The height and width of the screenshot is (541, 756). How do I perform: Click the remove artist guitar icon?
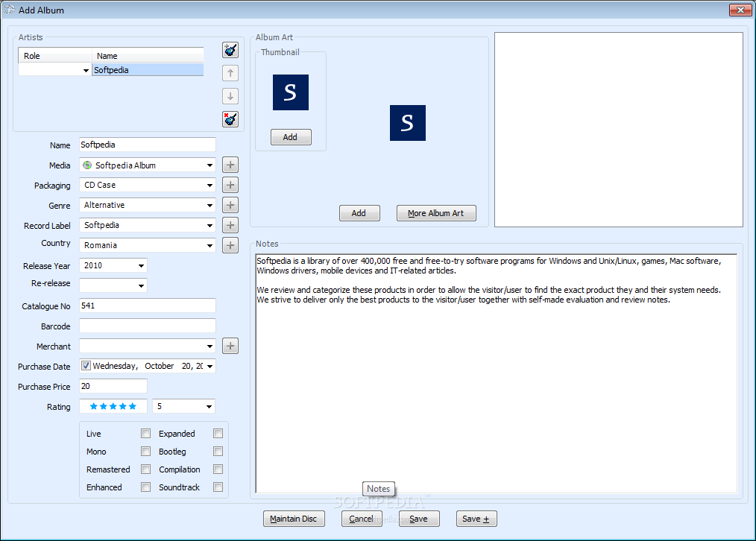pos(230,119)
